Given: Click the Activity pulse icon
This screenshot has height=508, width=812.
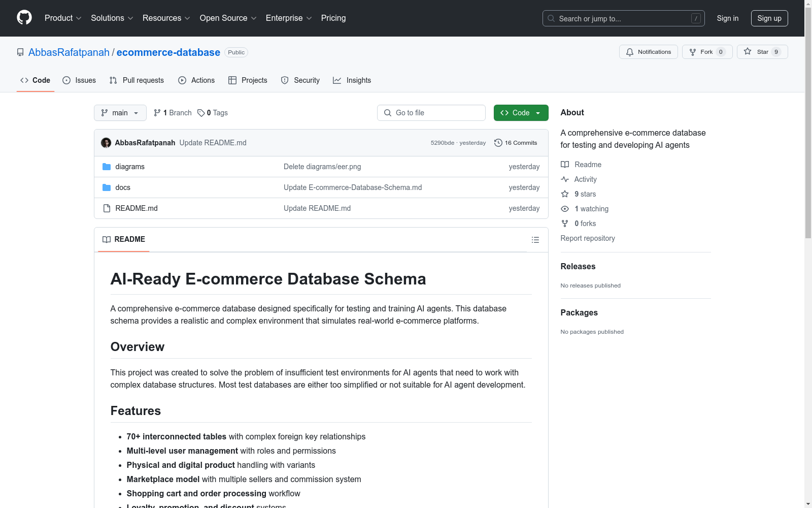Looking at the screenshot, I should click(565, 179).
